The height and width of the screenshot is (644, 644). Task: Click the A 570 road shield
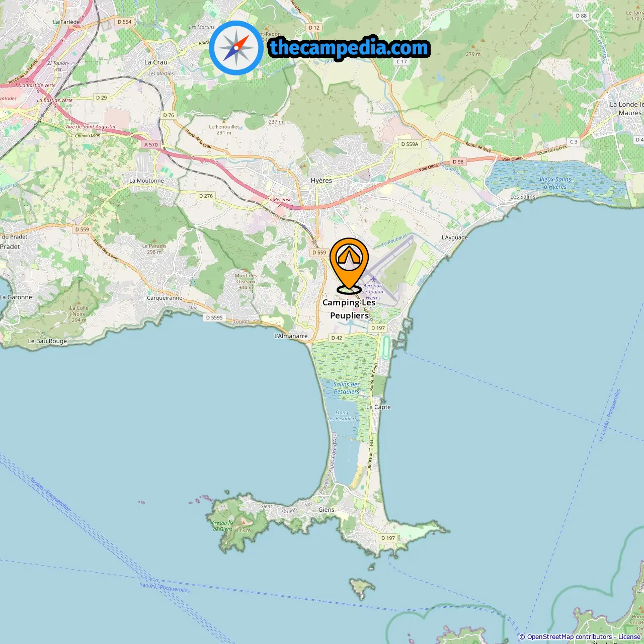pos(151,144)
